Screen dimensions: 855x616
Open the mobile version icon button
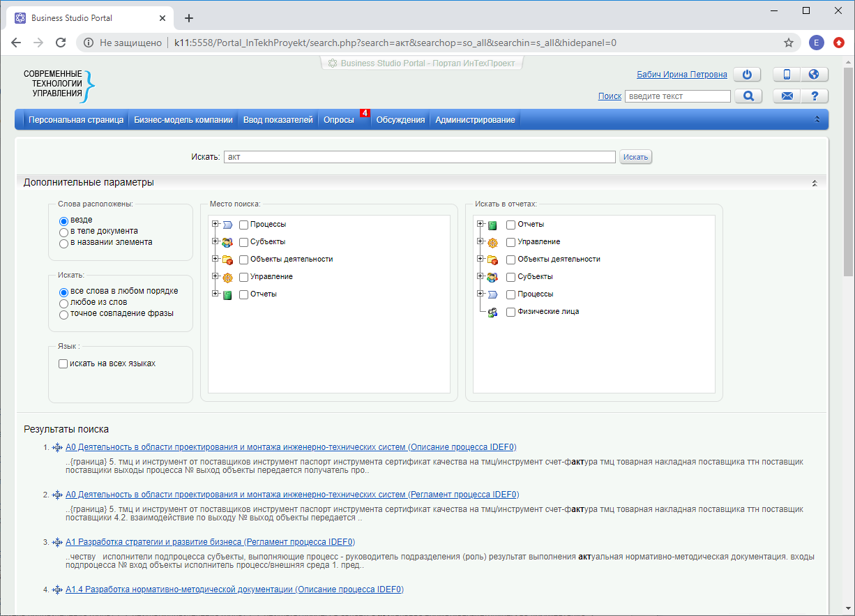point(787,75)
